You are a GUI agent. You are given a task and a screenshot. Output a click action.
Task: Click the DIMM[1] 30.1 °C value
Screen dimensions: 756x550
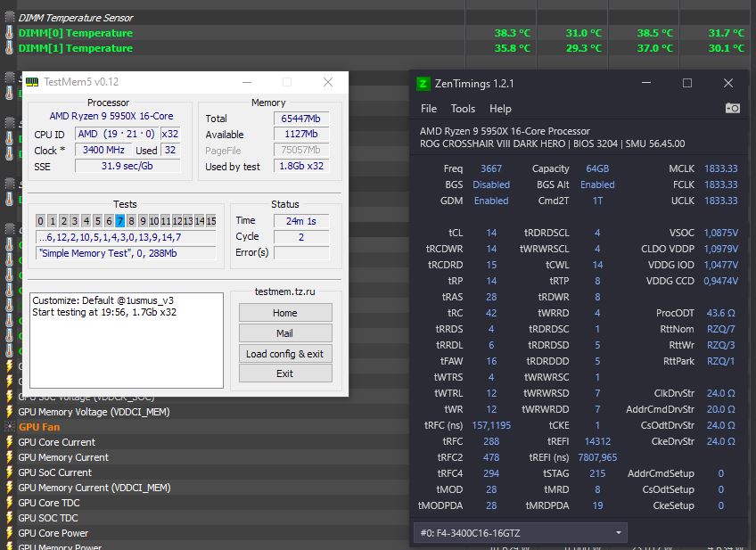click(x=726, y=48)
